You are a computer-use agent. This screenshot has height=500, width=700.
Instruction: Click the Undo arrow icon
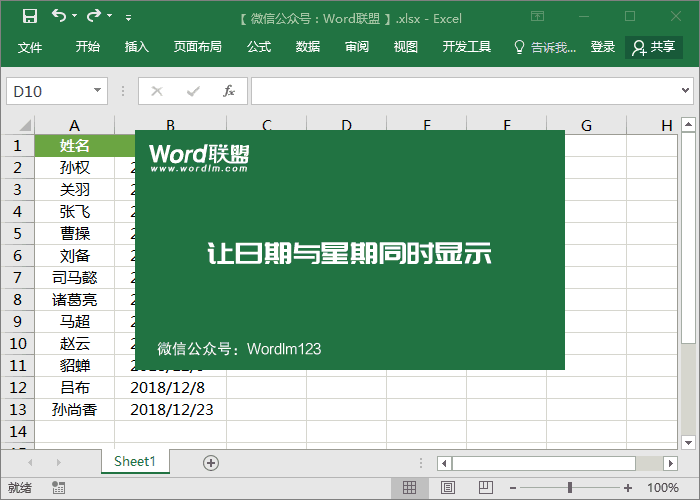pyautogui.click(x=59, y=16)
